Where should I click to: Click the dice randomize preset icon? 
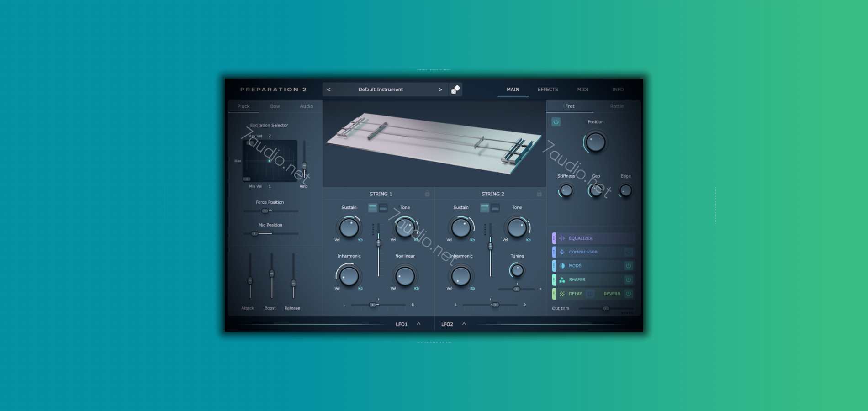tap(455, 90)
